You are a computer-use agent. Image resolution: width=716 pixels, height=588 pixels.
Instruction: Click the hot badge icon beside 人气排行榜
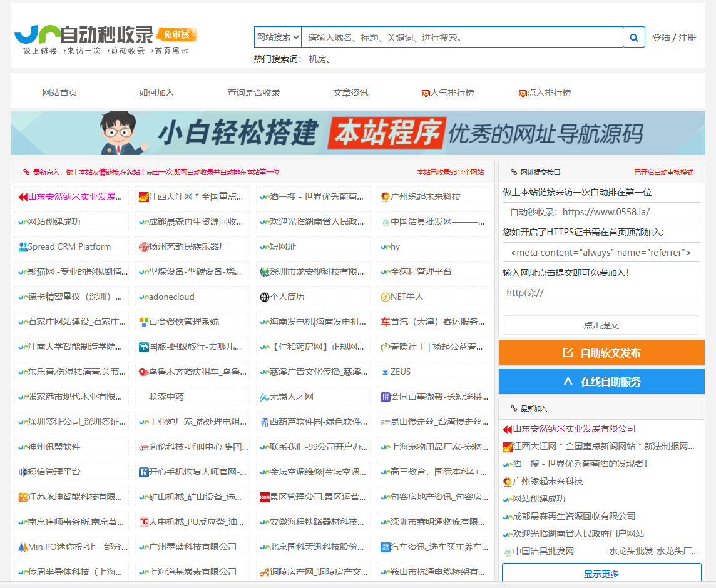[426, 94]
